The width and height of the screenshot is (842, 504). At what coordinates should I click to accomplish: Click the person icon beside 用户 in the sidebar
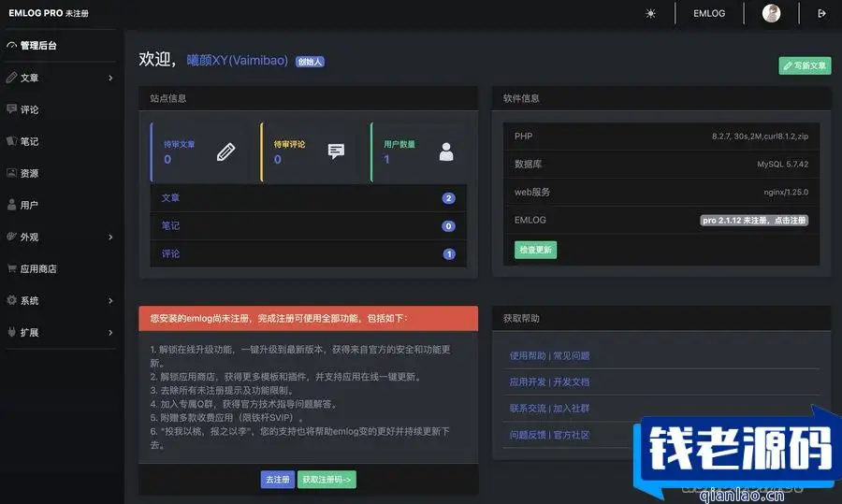(x=11, y=205)
